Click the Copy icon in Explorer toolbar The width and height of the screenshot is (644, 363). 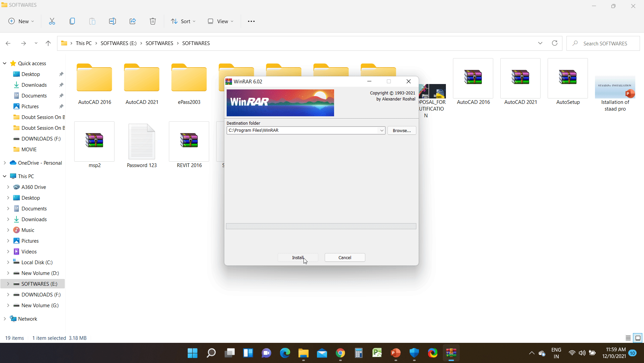pyautogui.click(x=72, y=21)
